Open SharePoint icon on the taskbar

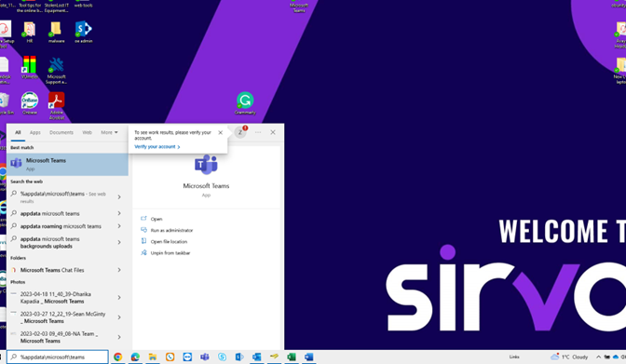coord(239,357)
